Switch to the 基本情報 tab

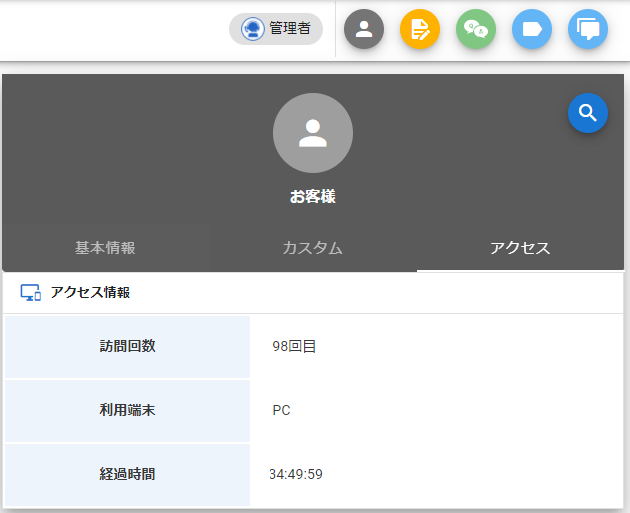coord(105,248)
